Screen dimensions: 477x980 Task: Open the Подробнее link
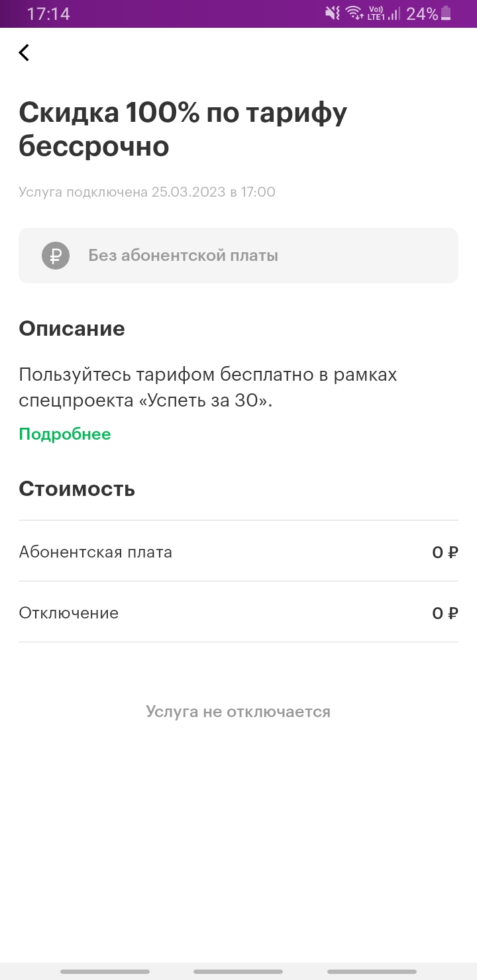65,434
